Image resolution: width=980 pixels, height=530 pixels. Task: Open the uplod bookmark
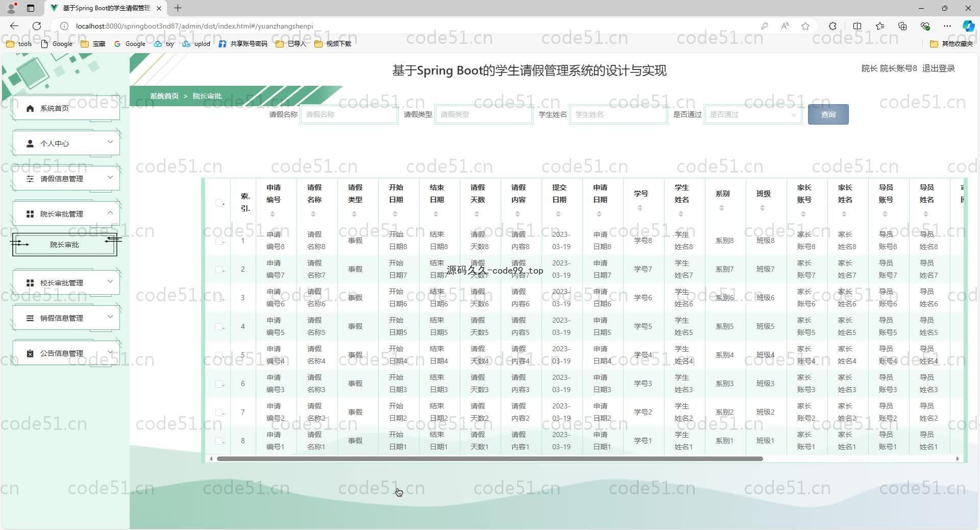pyautogui.click(x=197, y=44)
